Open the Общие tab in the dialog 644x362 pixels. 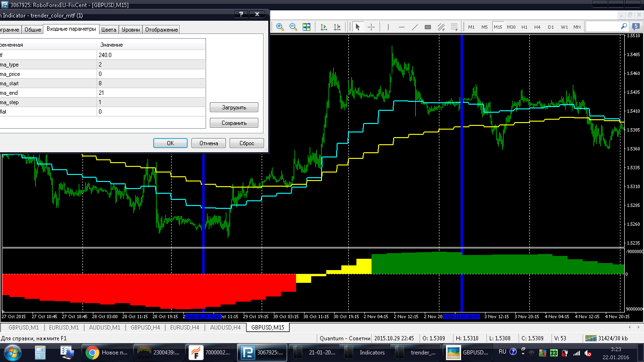point(33,30)
